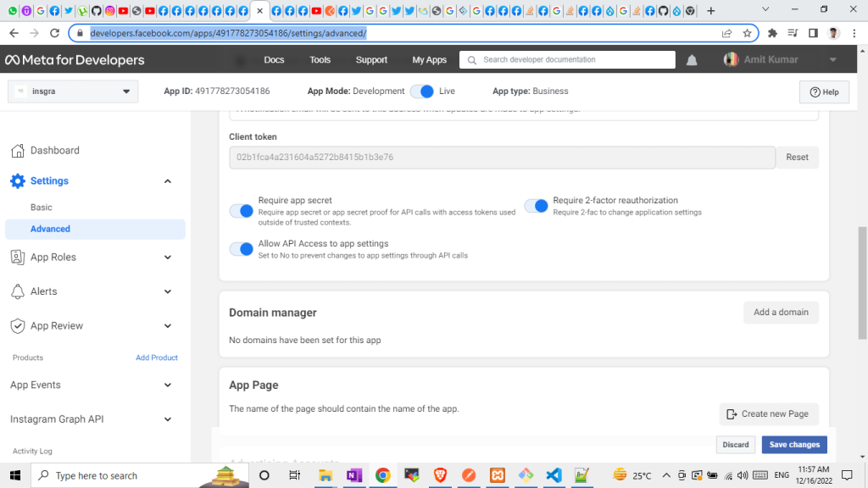Turn off Require 2-factor reauthorization
868x488 pixels.
536,206
